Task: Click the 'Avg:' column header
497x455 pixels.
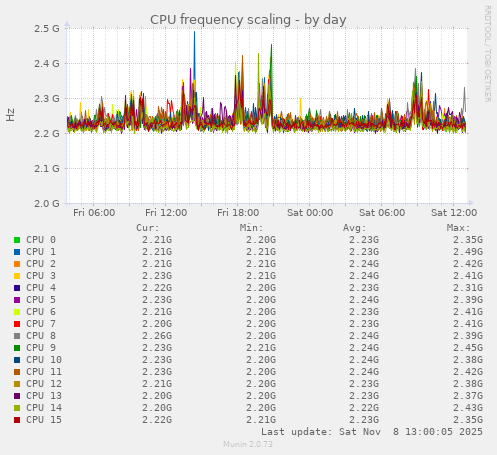Action: tap(355, 228)
